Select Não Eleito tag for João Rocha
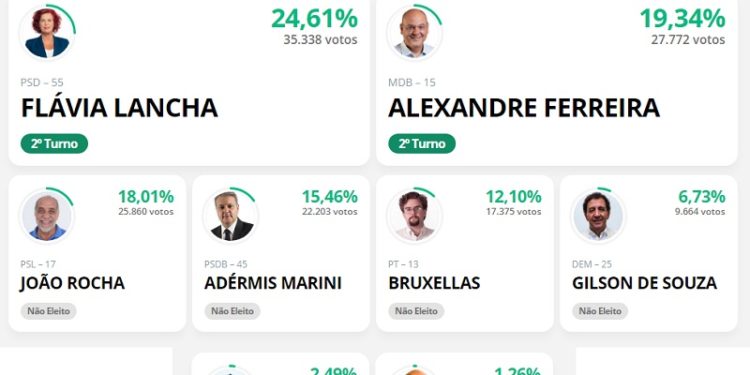 click(x=48, y=311)
